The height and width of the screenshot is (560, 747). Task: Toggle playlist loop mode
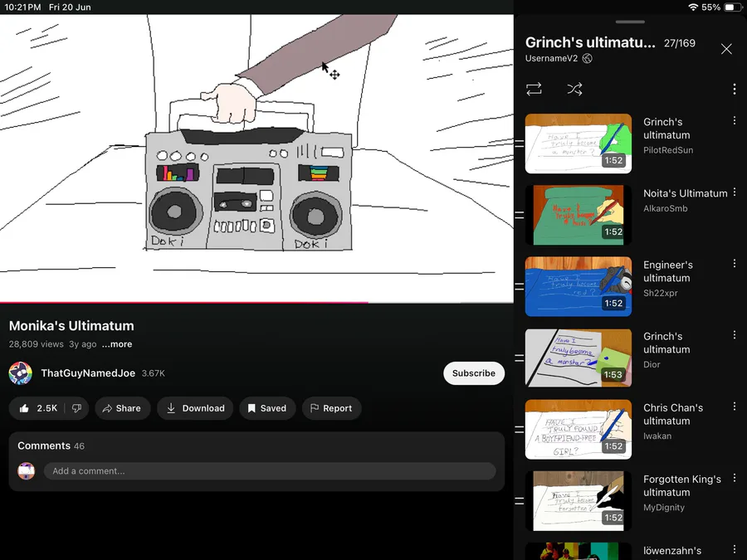[534, 89]
